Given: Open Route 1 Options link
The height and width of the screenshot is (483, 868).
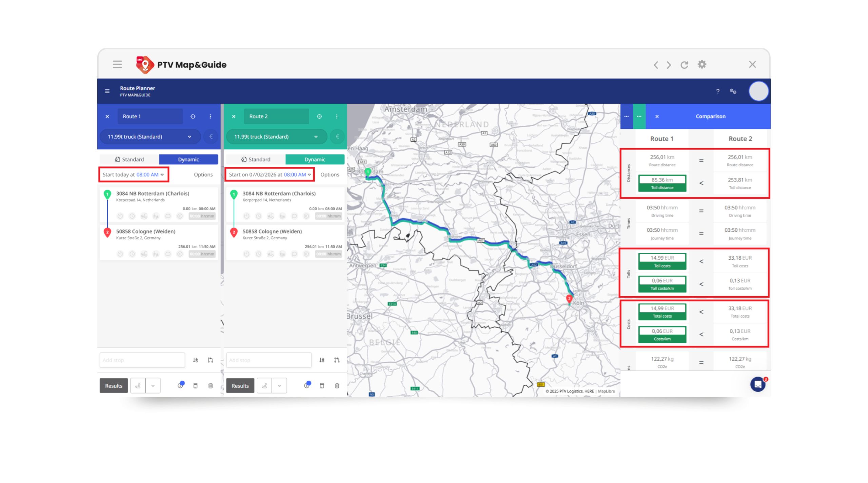Looking at the screenshot, I should click(203, 175).
